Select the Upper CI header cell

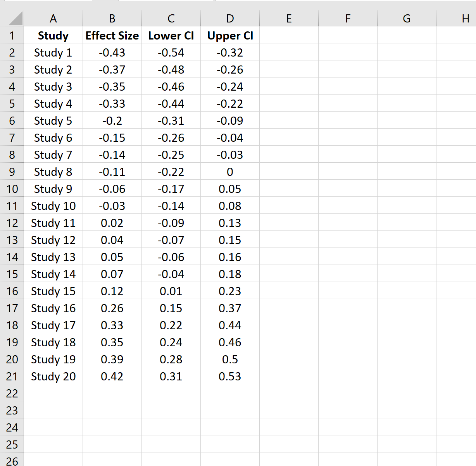coord(230,35)
